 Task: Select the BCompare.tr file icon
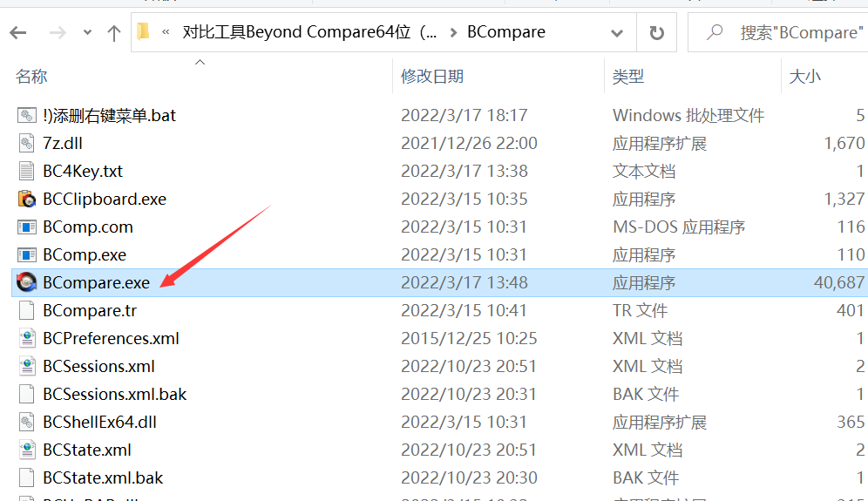coord(26,310)
